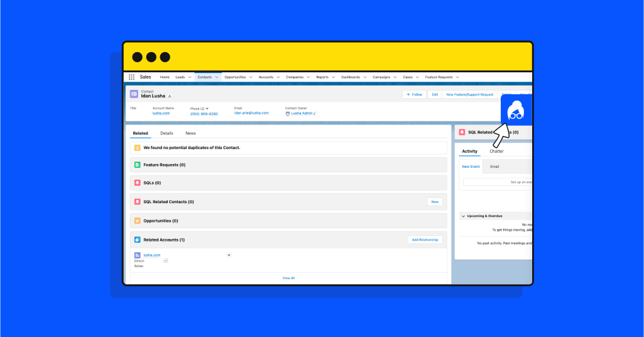Open the View All link
Viewport: 644px width, 337px height.
(288, 279)
